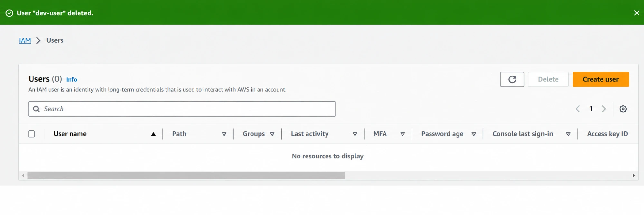Viewport: 644px width, 215px height.
Task: Click the scrollbar left arrow
Action: (x=23, y=175)
